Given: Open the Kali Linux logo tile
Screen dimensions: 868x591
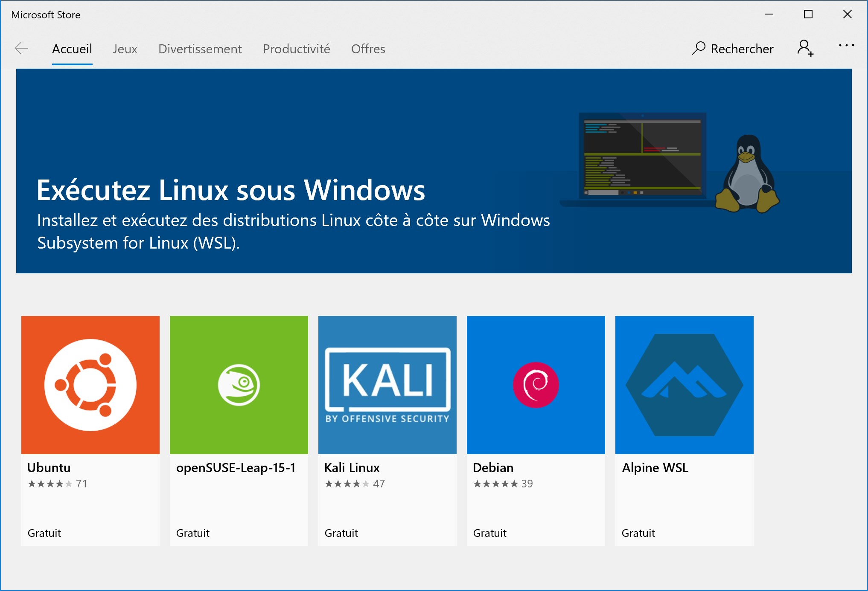Looking at the screenshot, I should click(387, 385).
